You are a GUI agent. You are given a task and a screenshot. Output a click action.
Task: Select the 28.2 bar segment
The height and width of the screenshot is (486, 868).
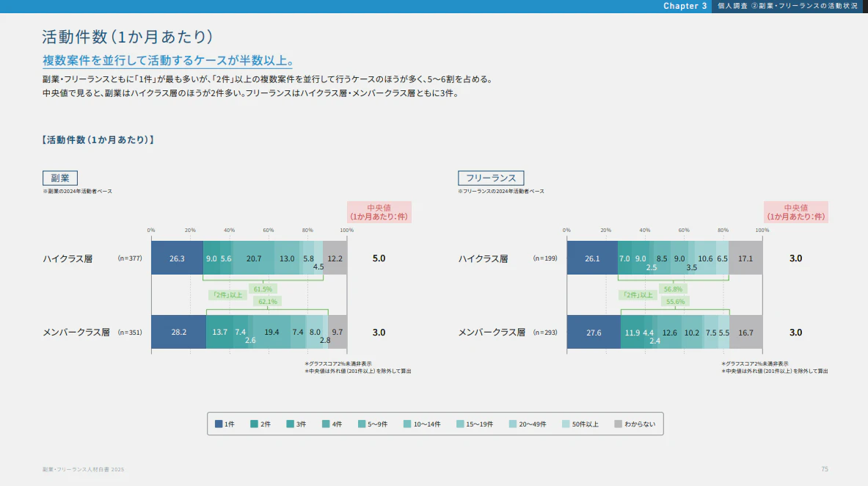[x=179, y=332]
